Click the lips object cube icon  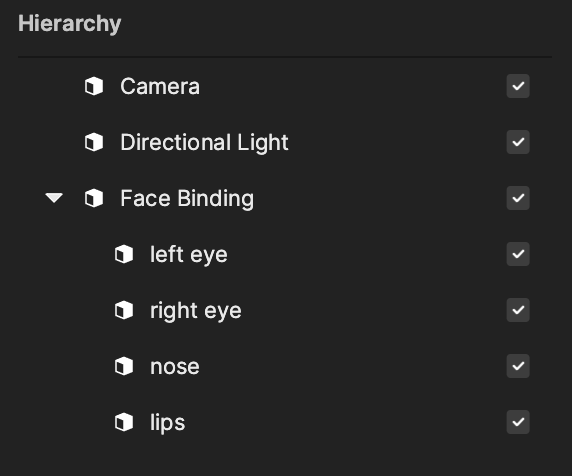[124, 422]
